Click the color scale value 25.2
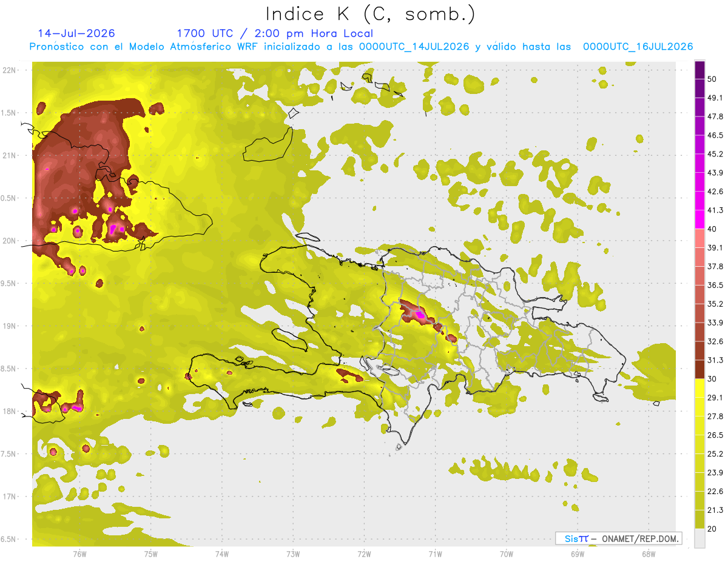This screenshot has height=562, width=728. point(715,454)
